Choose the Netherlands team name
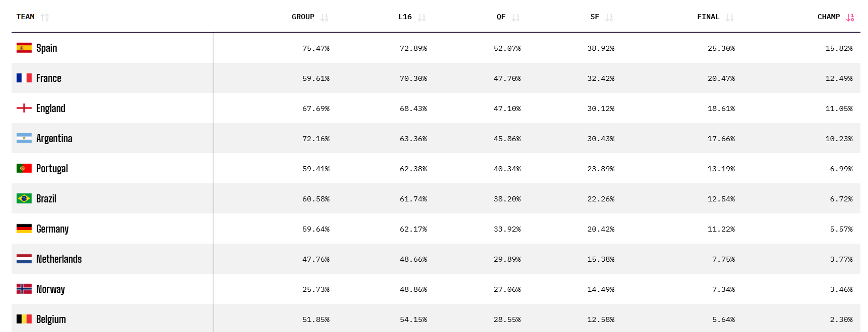 59,259
